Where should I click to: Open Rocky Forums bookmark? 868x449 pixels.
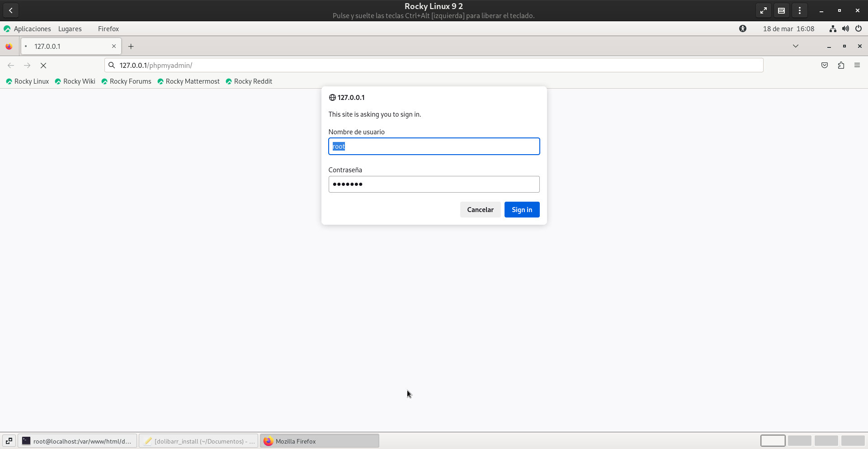point(127,81)
